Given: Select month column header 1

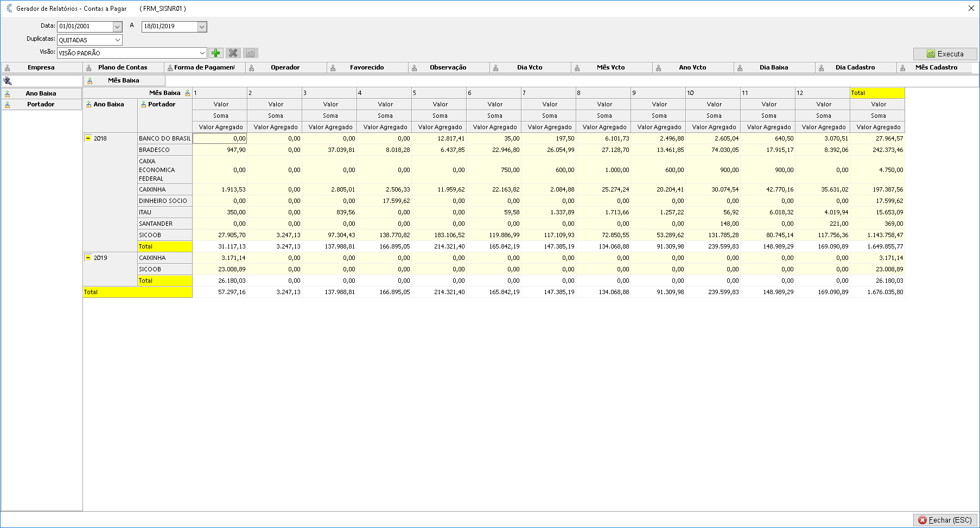Looking at the screenshot, I should tap(220, 93).
